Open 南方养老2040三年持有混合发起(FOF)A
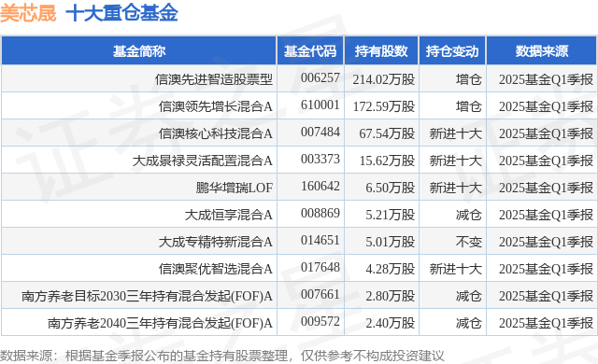 pyautogui.click(x=160, y=323)
